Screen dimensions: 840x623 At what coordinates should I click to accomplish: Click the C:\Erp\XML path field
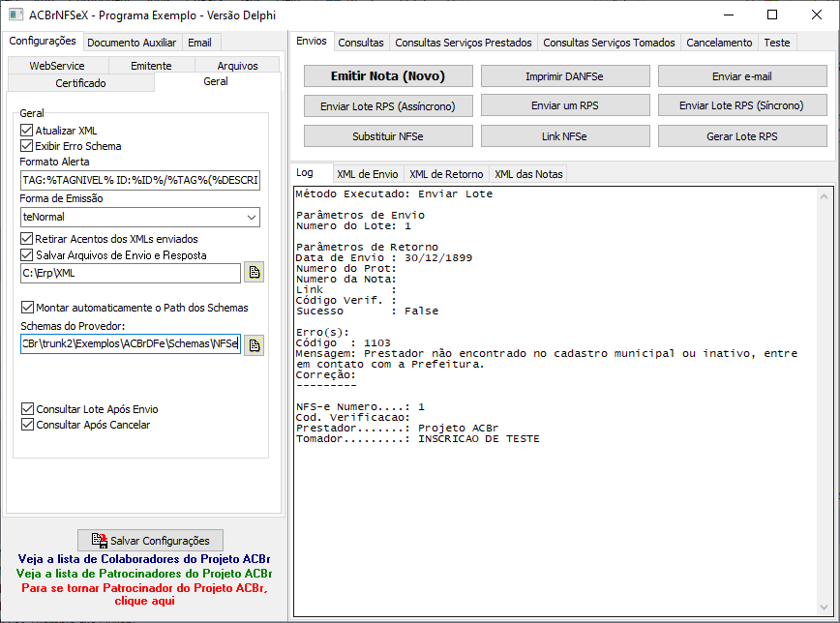pos(131,273)
